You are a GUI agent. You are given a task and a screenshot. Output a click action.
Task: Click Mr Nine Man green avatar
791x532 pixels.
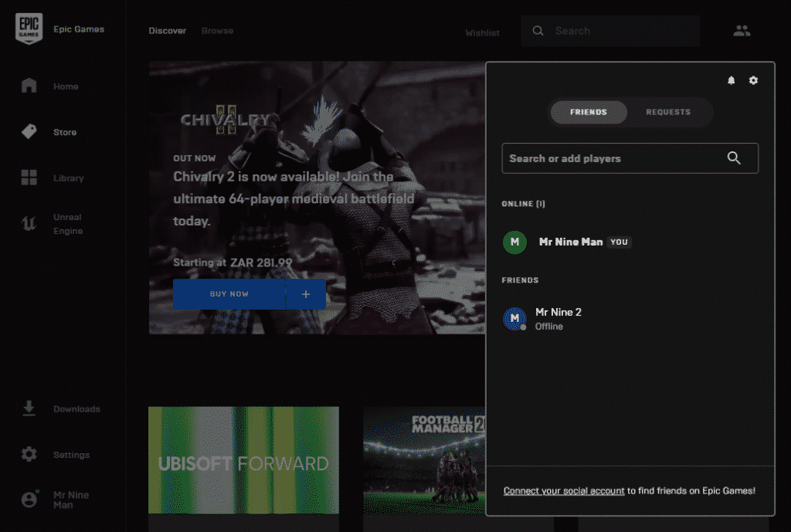pyautogui.click(x=514, y=242)
